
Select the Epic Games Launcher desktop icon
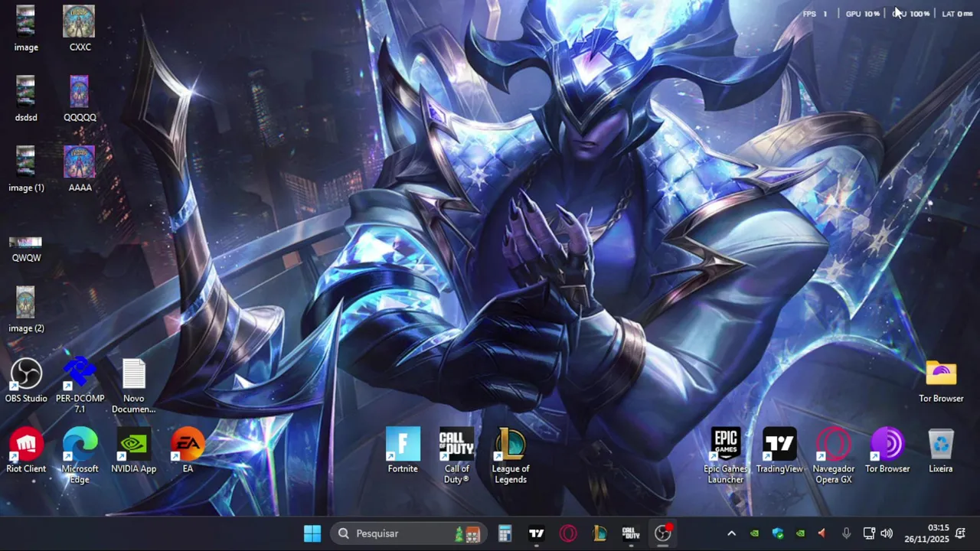[726, 456]
